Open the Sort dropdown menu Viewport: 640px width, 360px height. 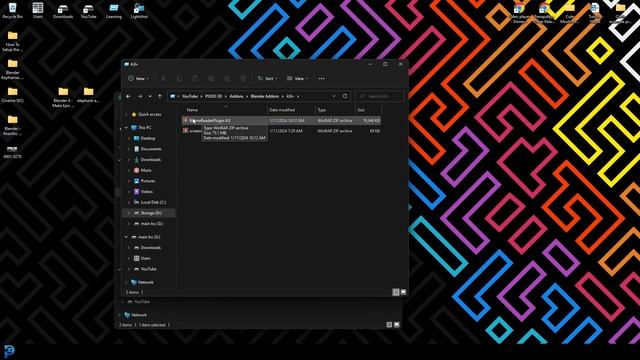[x=267, y=78]
